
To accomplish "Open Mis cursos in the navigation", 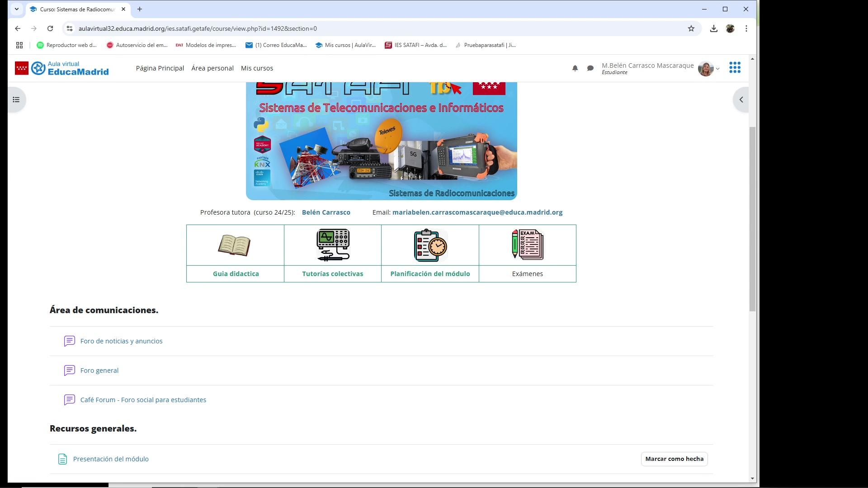I will (x=257, y=68).
